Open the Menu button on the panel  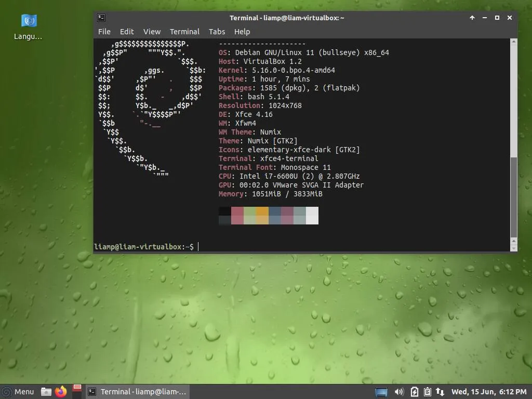click(17, 392)
